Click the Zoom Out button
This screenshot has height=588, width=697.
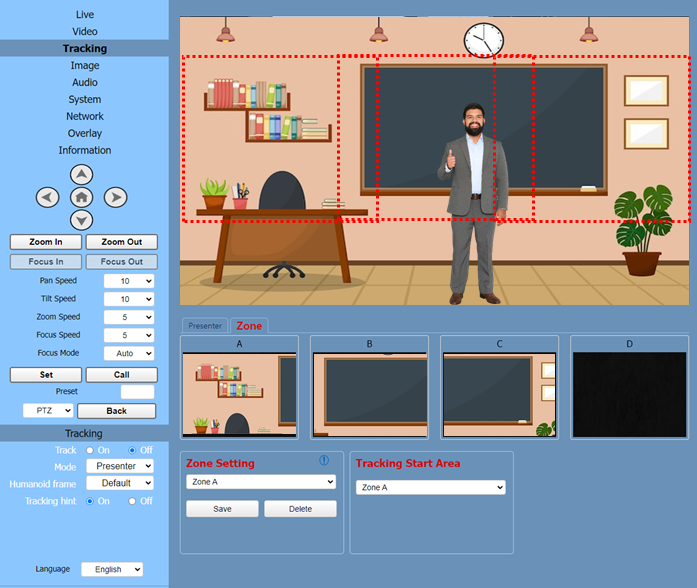[x=122, y=242]
